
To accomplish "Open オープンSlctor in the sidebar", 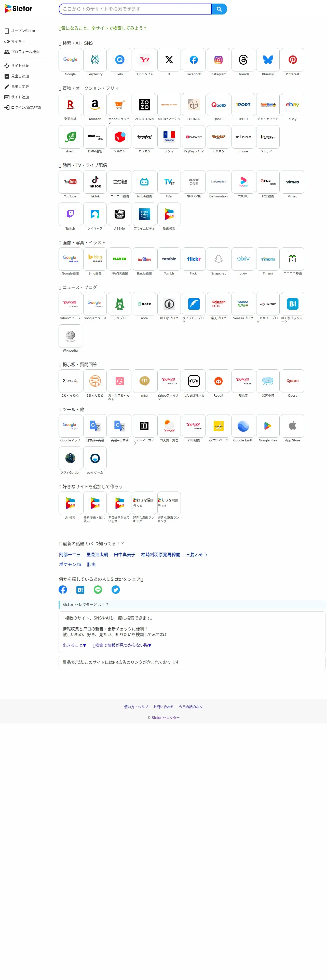I will [20, 31].
